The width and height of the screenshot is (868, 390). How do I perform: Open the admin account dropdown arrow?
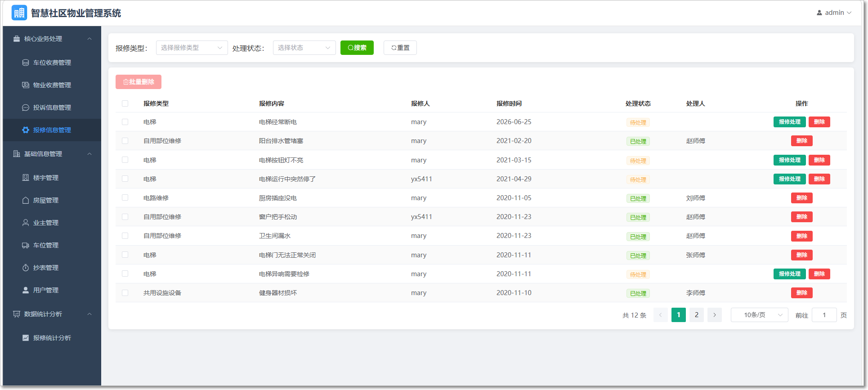pyautogui.click(x=849, y=13)
